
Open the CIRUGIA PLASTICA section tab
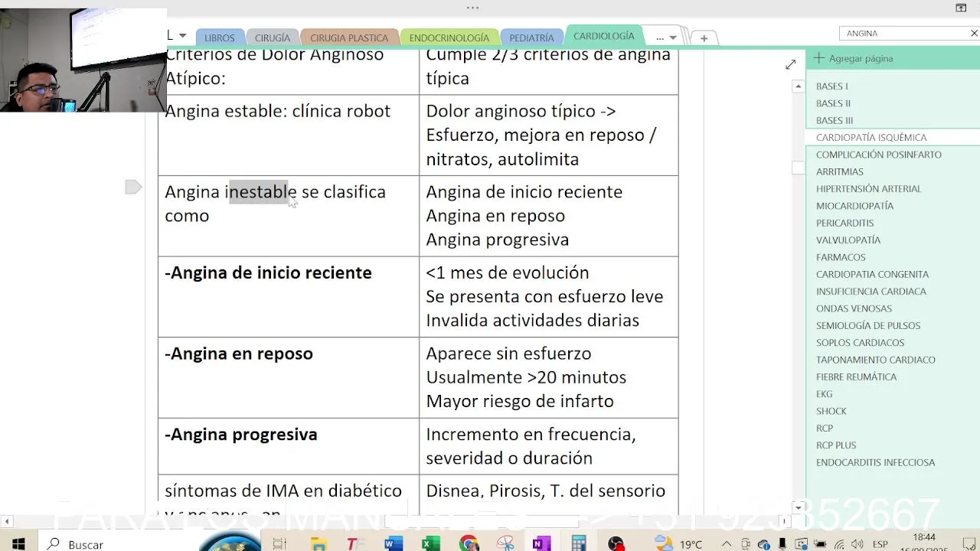click(349, 37)
